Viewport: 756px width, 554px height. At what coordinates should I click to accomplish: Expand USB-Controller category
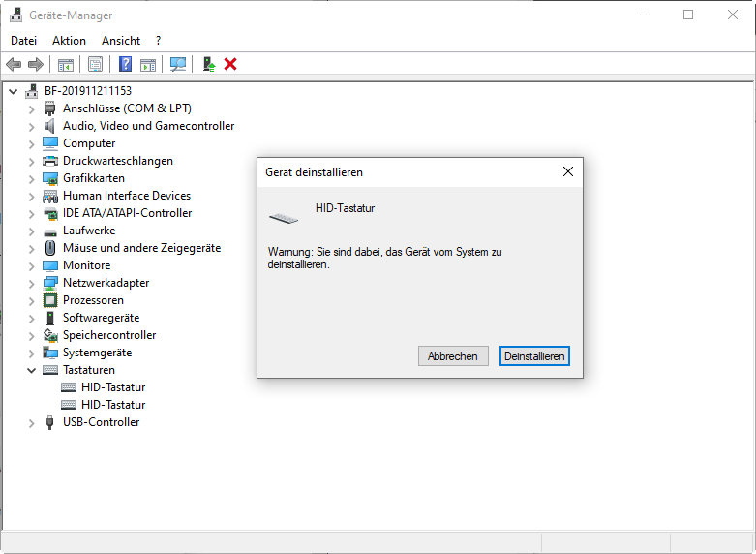31,422
